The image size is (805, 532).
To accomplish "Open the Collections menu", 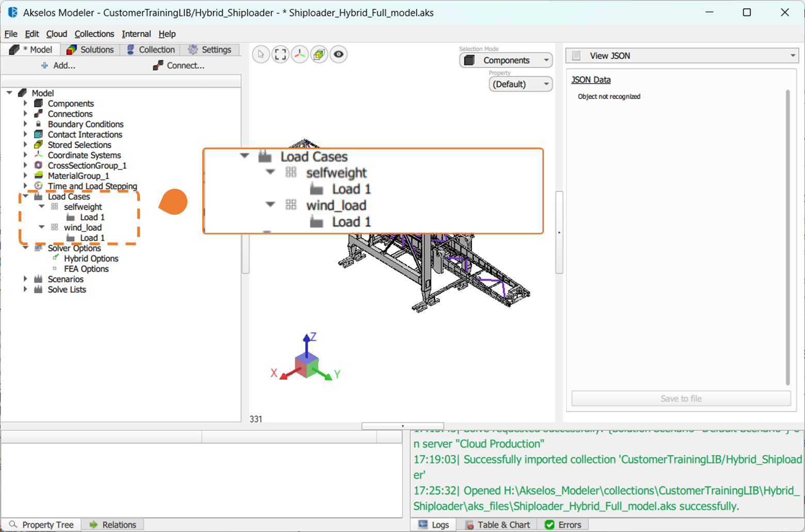I will point(94,34).
